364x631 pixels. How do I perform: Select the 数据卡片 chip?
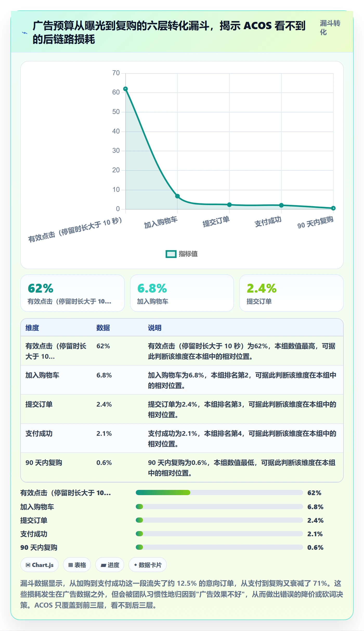[x=148, y=565]
